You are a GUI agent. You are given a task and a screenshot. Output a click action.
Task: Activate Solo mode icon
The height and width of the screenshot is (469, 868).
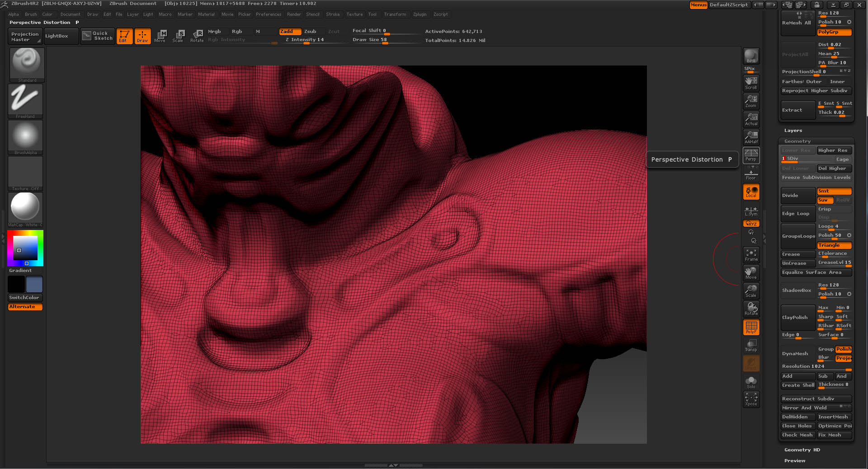click(751, 382)
